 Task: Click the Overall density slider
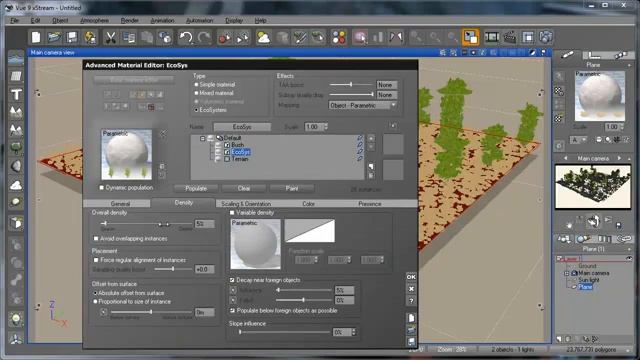147,224
